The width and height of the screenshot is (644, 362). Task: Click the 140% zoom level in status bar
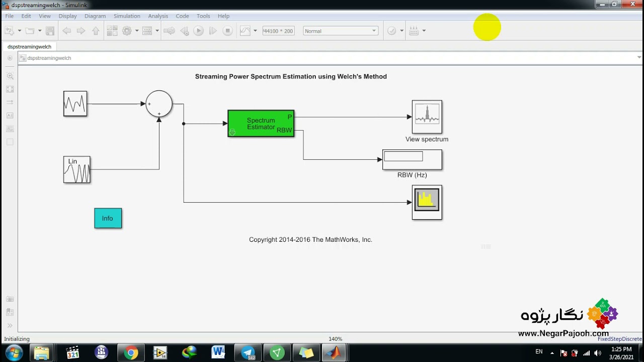(x=335, y=339)
